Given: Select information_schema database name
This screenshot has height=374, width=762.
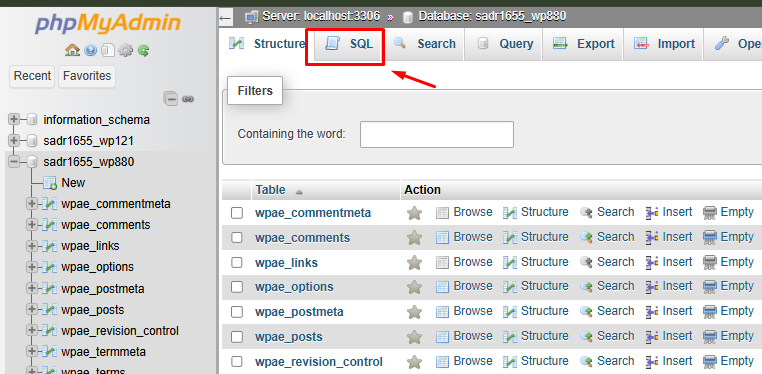Looking at the screenshot, I should point(96,120).
